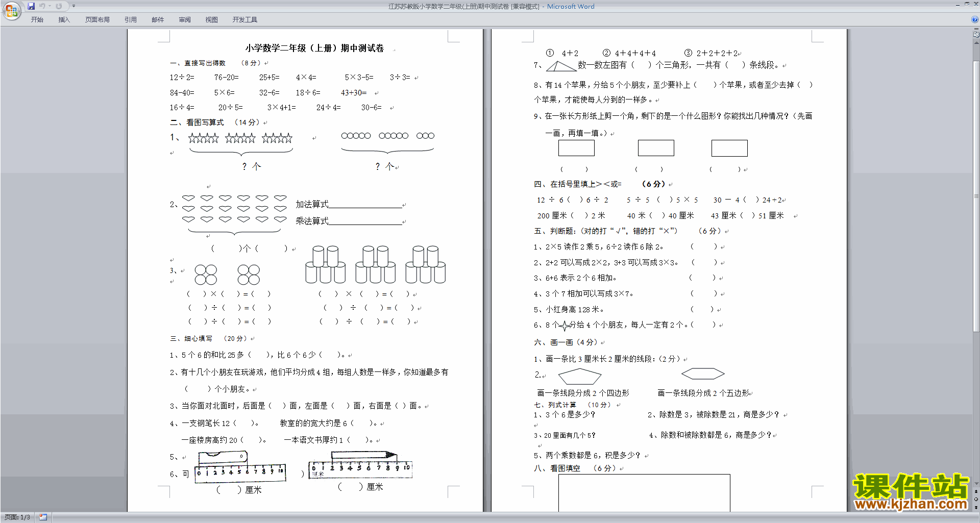Open Customize Quick Access Toolbar dropdown

point(73,6)
